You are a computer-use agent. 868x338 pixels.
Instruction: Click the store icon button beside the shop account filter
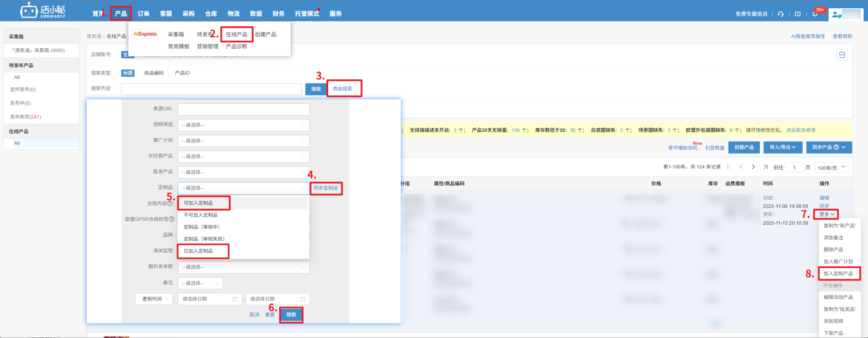[x=842, y=55]
